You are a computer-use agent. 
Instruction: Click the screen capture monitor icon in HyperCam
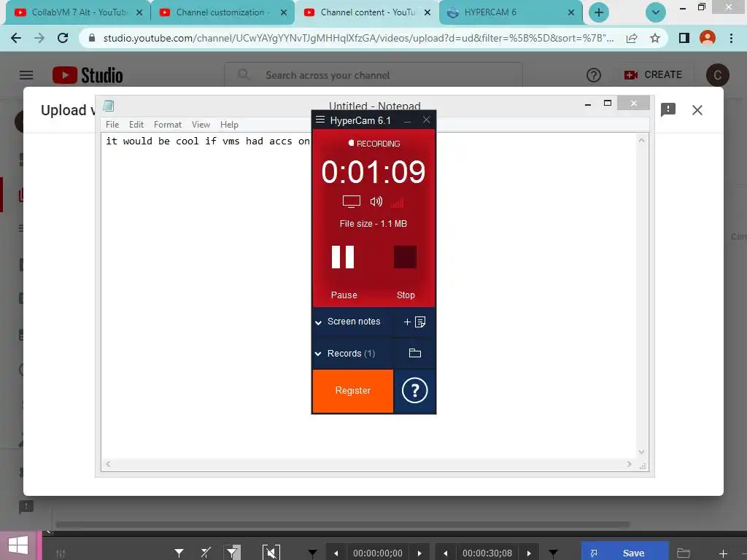(352, 202)
